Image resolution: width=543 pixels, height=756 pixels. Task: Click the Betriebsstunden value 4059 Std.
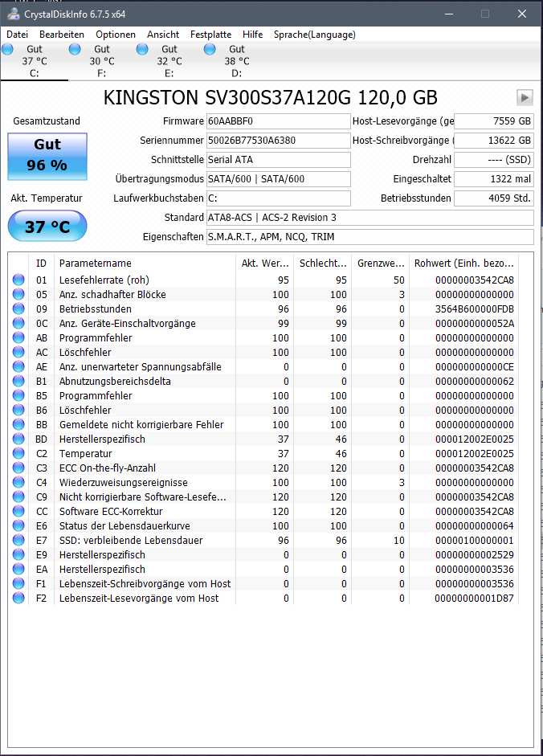(494, 198)
